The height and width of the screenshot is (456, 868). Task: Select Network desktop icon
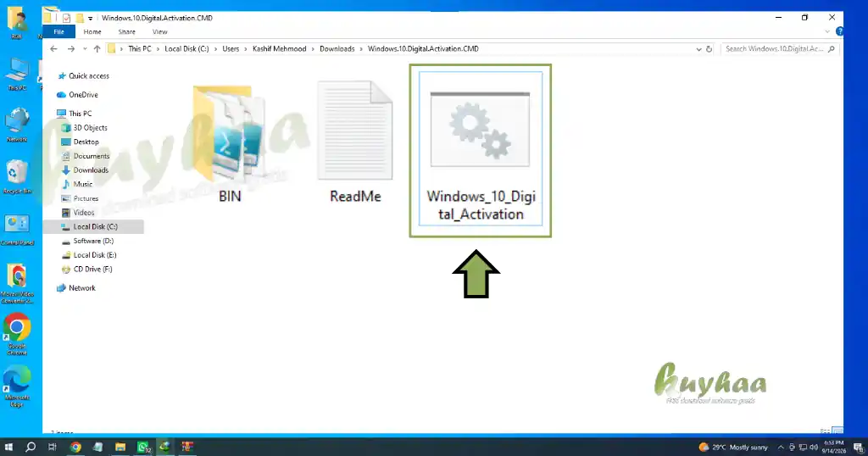[x=17, y=125]
